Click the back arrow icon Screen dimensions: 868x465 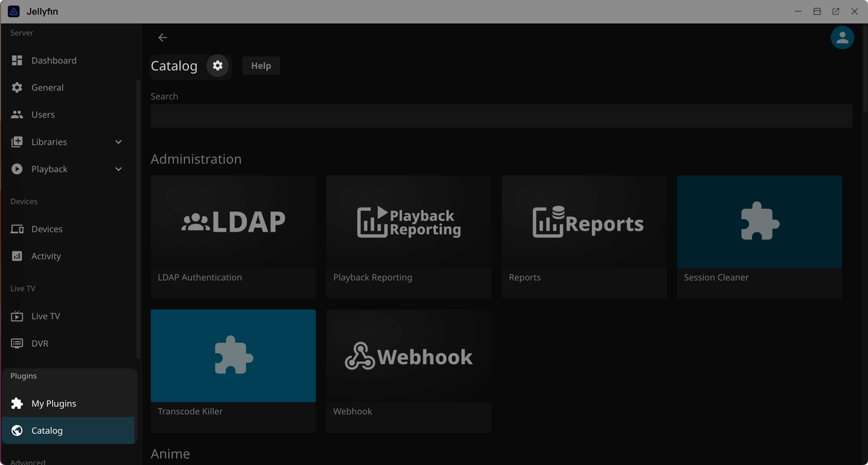click(x=162, y=38)
